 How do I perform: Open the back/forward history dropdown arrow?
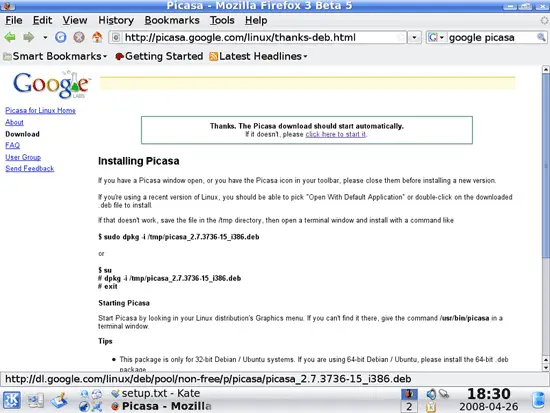coord(45,37)
